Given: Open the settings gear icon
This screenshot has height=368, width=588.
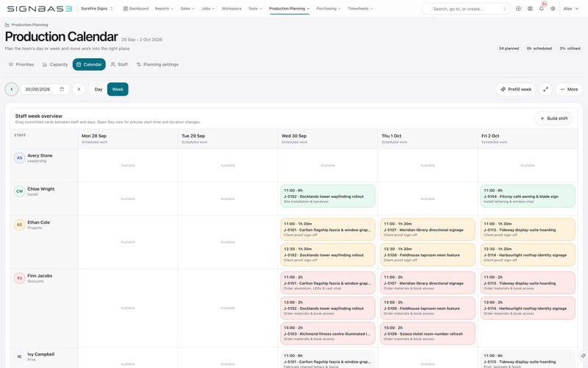Looking at the screenshot, I should [x=553, y=9].
